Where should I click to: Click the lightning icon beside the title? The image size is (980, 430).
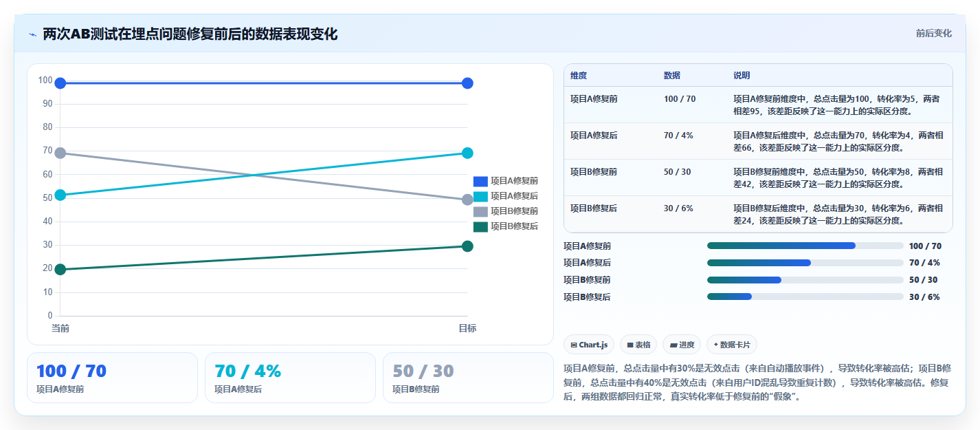point(32,34)
